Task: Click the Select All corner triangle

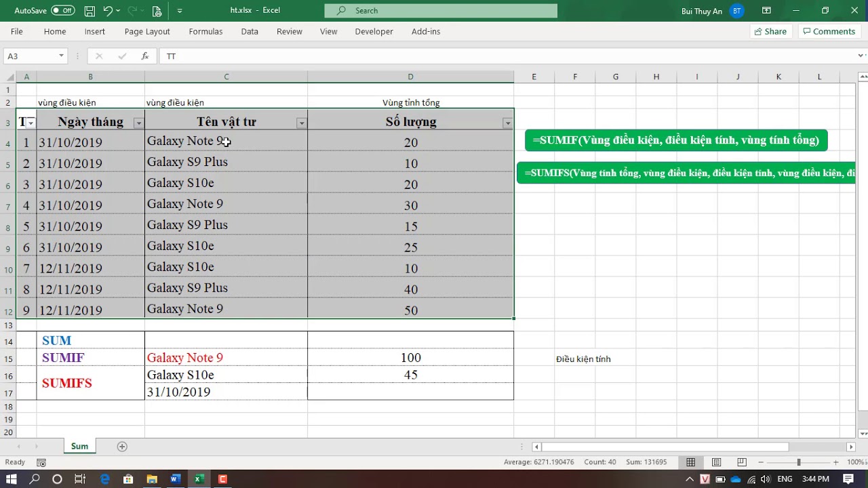Action: pos(8,77)
